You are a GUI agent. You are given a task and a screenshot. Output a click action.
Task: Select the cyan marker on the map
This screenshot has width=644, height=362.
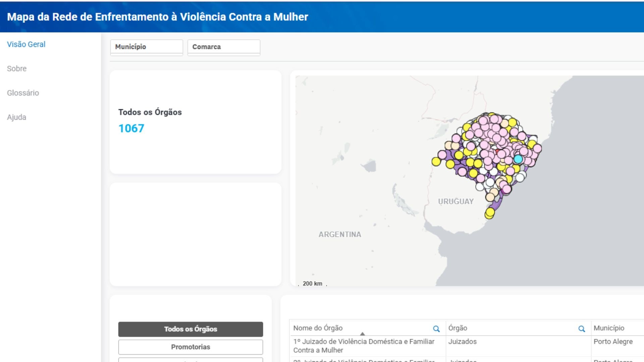519,159
